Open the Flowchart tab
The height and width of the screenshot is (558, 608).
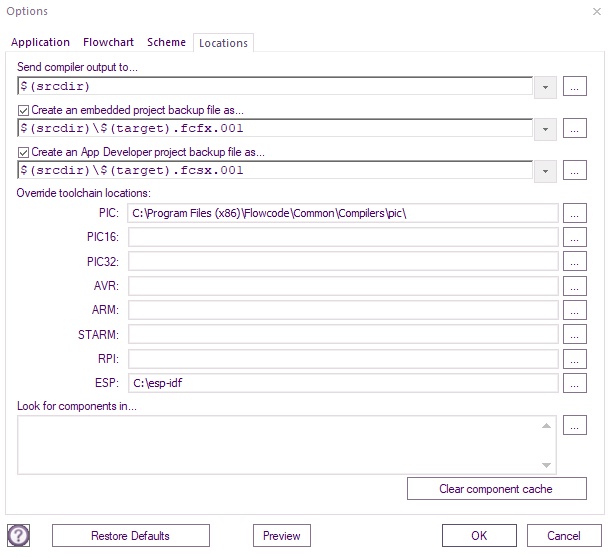[108, 42]
